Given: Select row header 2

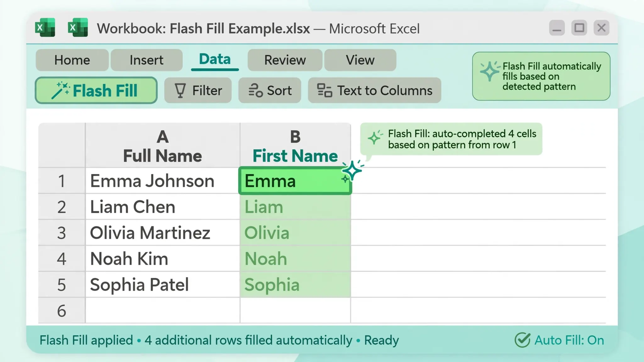Looking at the screenshot, I should [62, 207].
